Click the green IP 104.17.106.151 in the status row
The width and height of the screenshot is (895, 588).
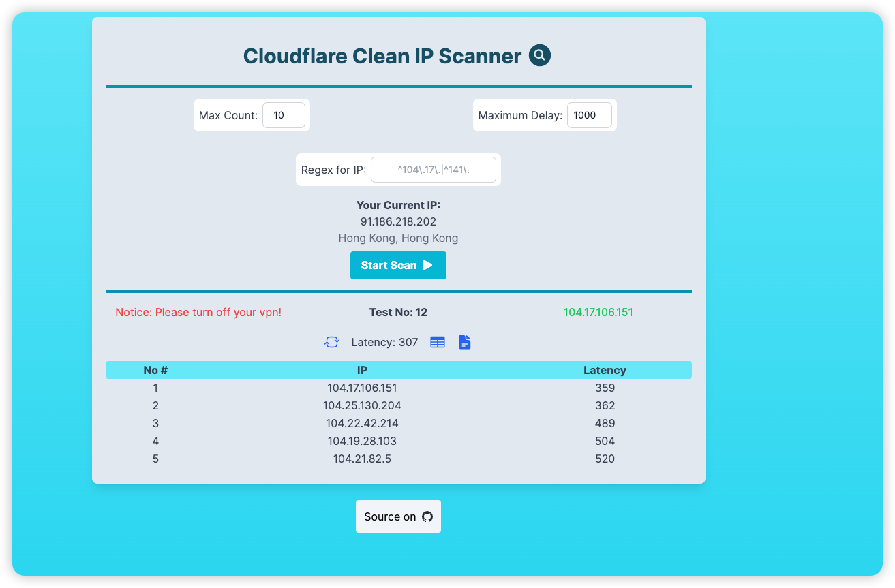point(598,312)
